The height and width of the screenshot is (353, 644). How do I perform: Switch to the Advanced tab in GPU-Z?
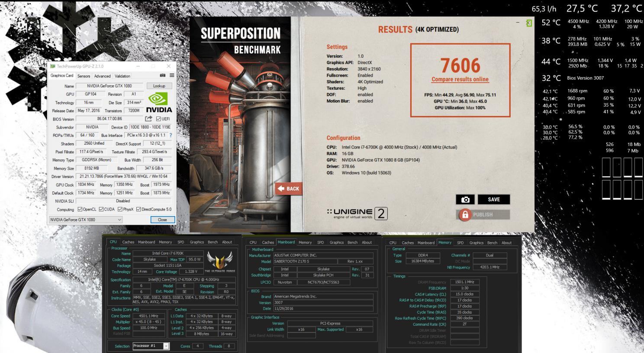pyautogui.click(x=103, y=76)
